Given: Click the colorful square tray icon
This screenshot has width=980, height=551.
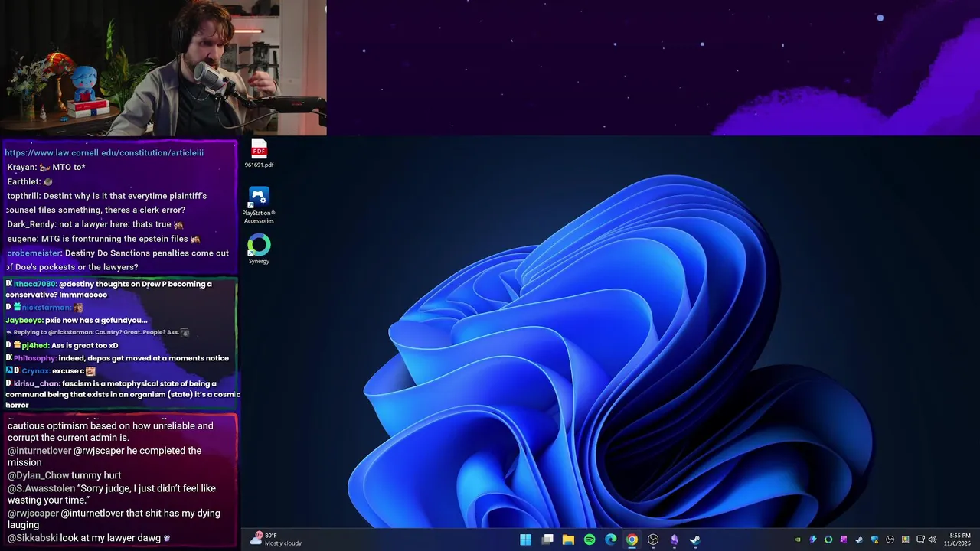Looking at the screenshot, I should [x=906, y=540].
